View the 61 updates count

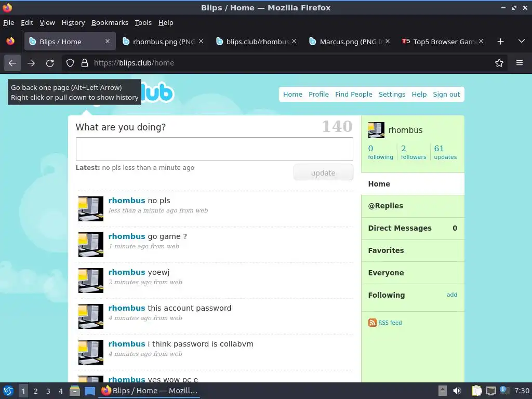445,152
